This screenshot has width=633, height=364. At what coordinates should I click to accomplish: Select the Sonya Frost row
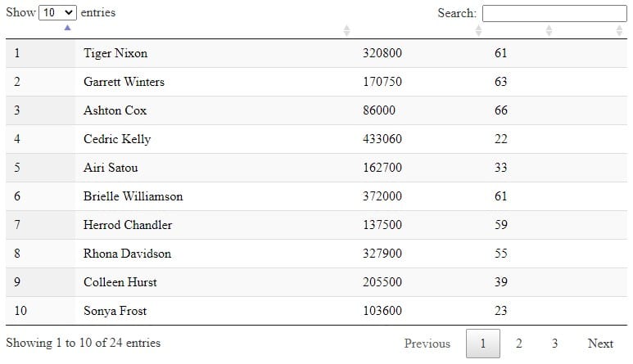(x=316, y=311)
